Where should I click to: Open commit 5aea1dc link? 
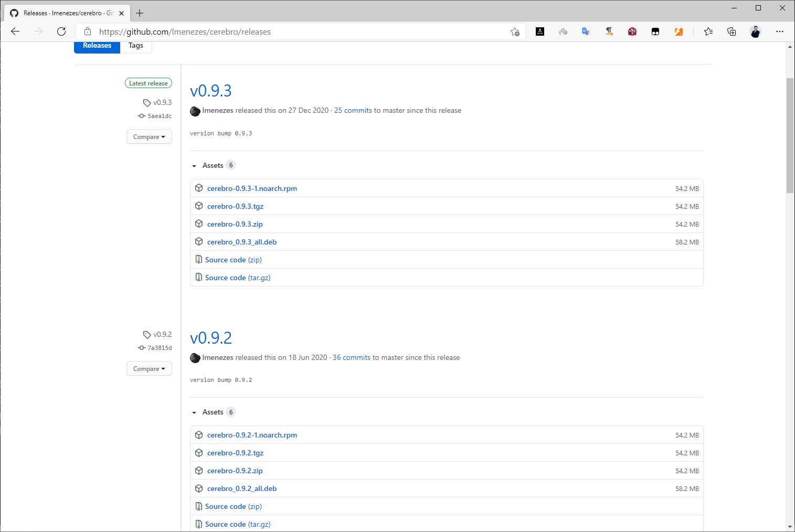pos(160,116)
